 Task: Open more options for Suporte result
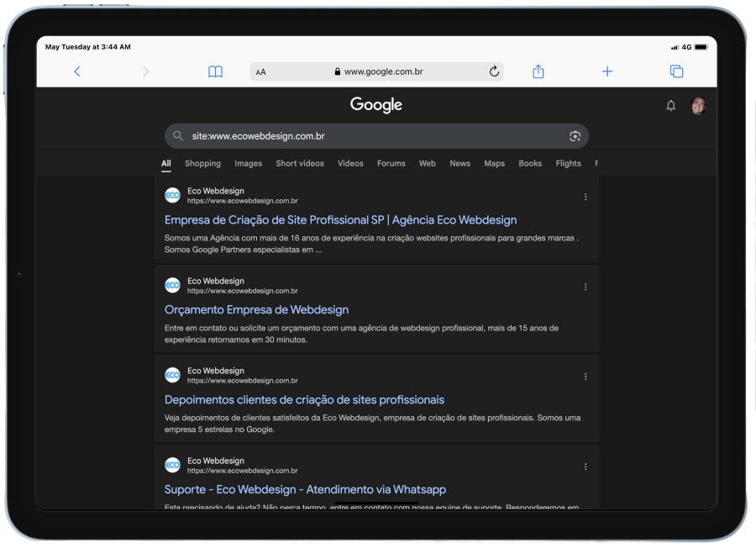[585, 466]
